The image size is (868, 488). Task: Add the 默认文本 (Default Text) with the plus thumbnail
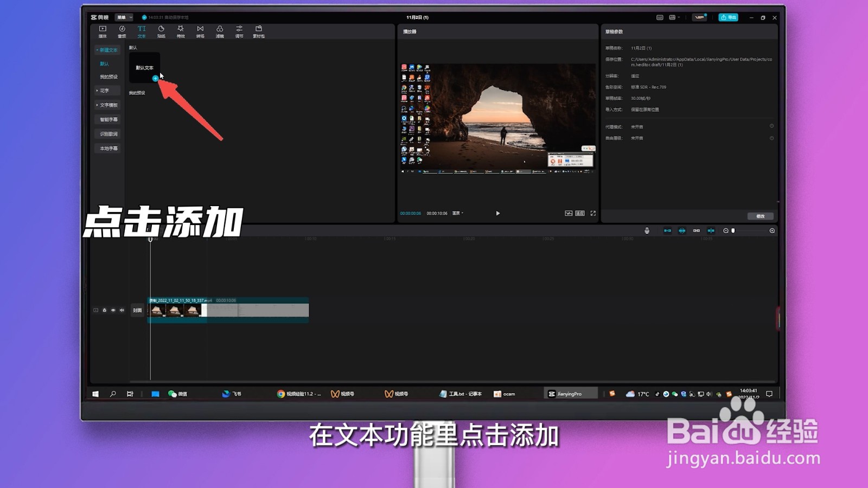pyautogui.click(x=156, y=79)
